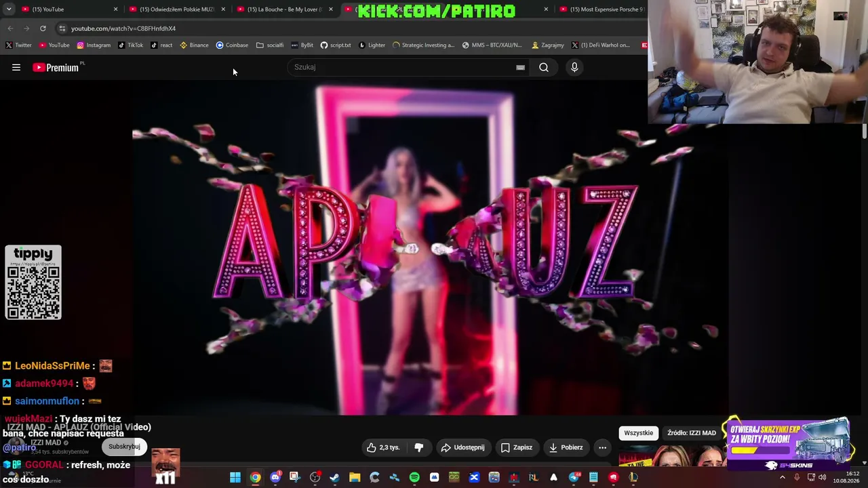This screenshot has height=488, width=868.
Task: Open taskbar clock showing 16:12
Action: coord(846,477)
